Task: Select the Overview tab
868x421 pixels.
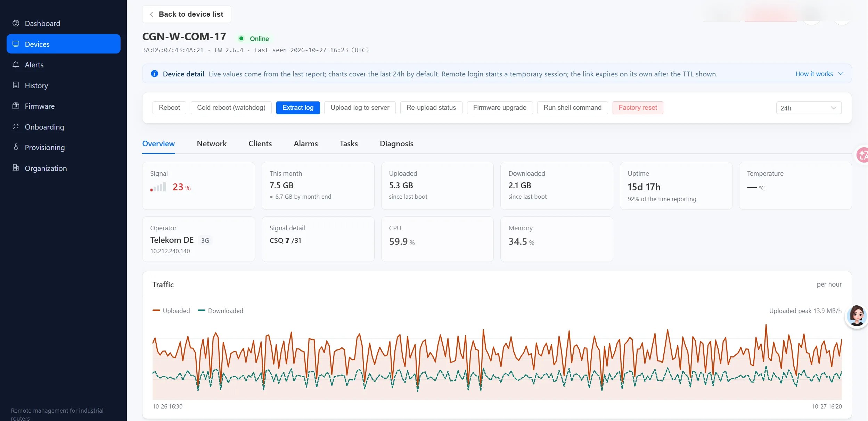Action: click(158, 144)
